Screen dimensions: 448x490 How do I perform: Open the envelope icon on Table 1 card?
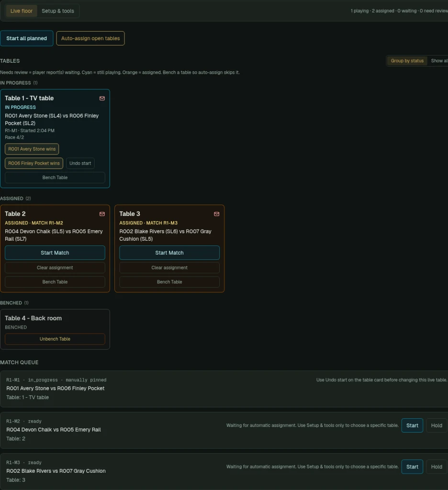point(102,99)
